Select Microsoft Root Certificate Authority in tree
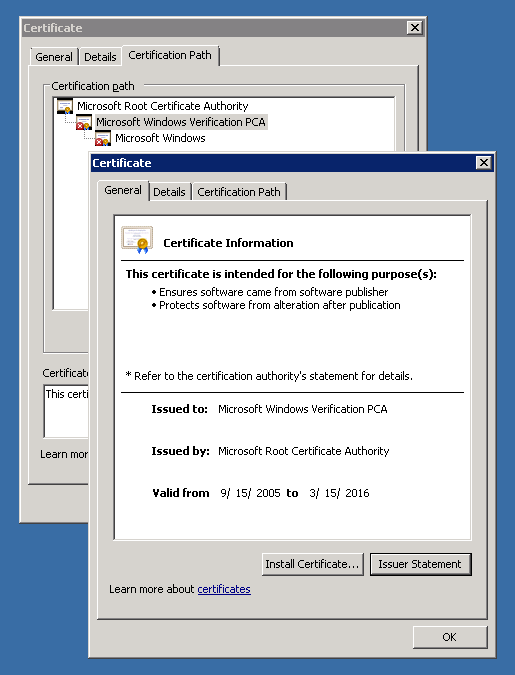This screenshot has width=515, height=675. [x=162, y=106]
